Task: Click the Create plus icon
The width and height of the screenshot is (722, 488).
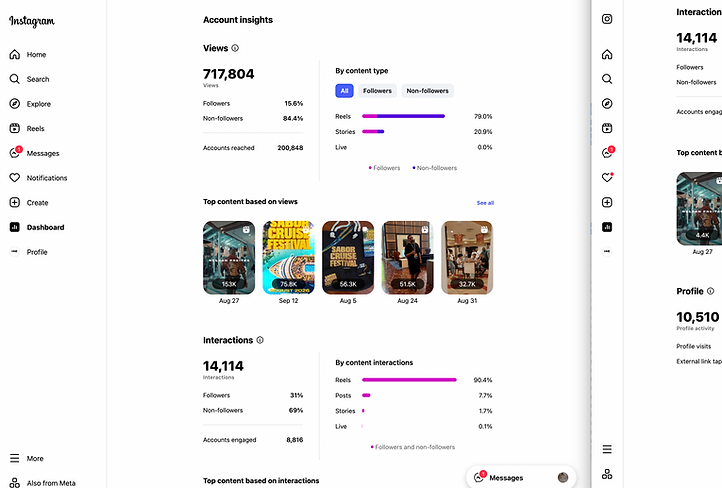Action: [15, 203]
